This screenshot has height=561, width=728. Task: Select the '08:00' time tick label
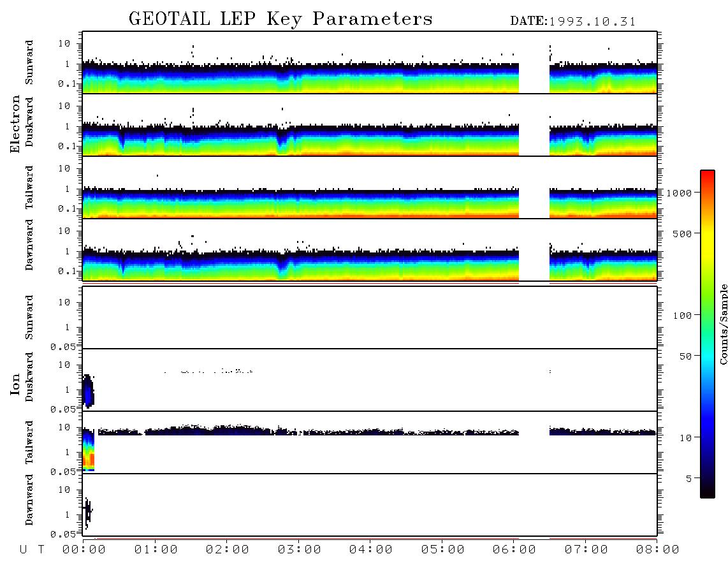[x=658, y=550]
